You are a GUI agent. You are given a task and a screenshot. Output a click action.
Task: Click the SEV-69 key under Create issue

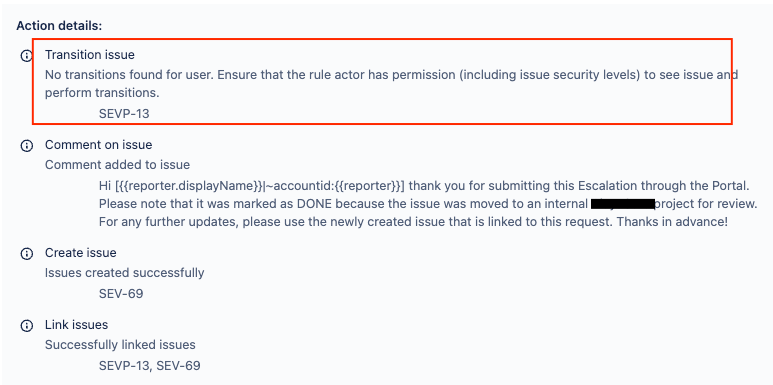(121, 294)
